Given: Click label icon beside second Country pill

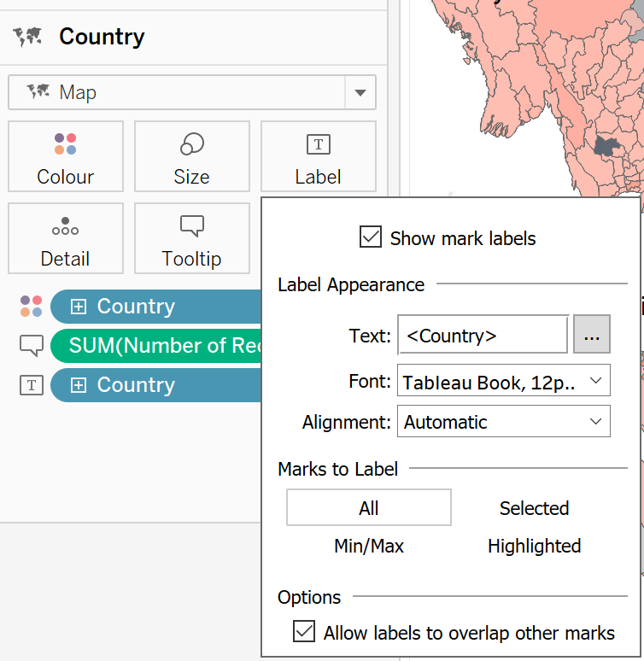Looking at the screenshot, I should pyautogui.click(x=31, y=385).
